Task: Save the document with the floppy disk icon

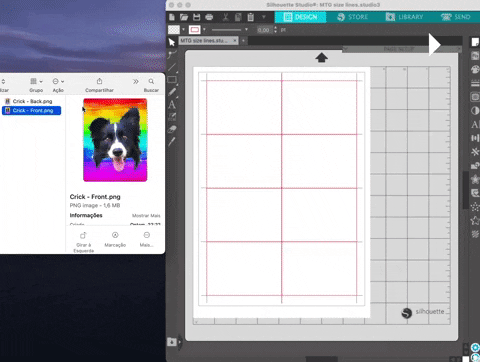Action: pyautogui.click(x=197, y=17)
